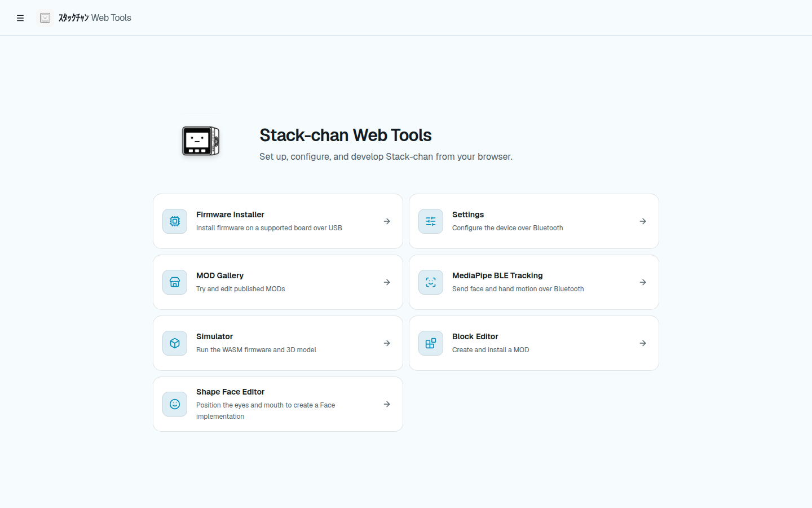Click the arrow on Shape Face Editor card
812x508 pixels.
click(x=387, y=404)
